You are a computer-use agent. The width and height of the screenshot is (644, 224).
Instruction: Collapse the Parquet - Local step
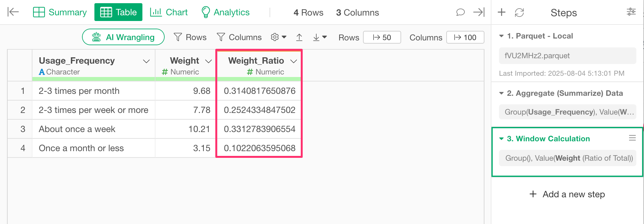502,36
